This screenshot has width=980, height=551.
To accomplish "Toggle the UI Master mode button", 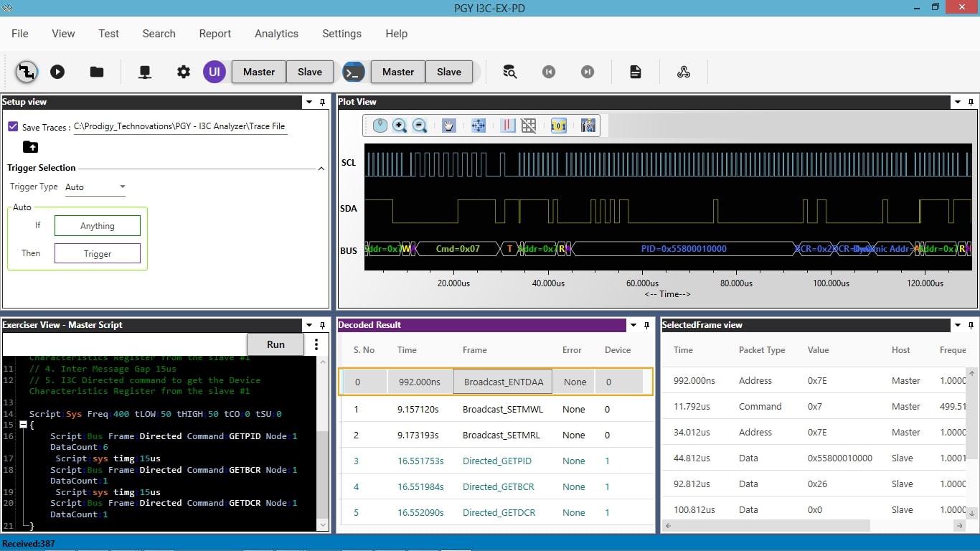I will [258, 72].
